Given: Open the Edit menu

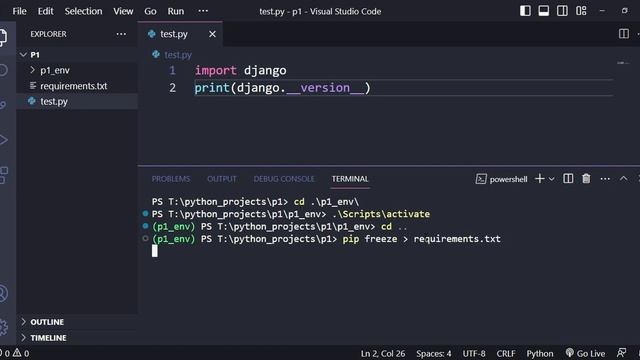Looking at the screenshot, I should [x=45, y=11].
